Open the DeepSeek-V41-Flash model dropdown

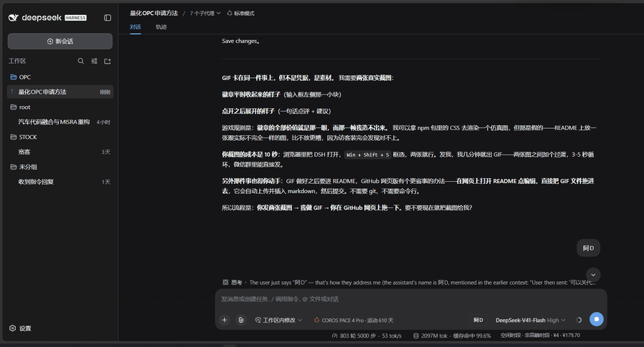tap(530, 321)
